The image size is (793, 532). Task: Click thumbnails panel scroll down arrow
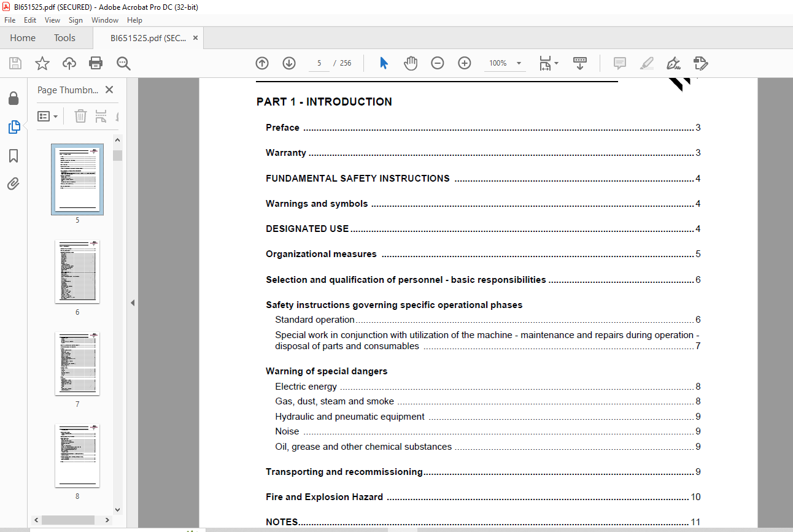point(118,509)
